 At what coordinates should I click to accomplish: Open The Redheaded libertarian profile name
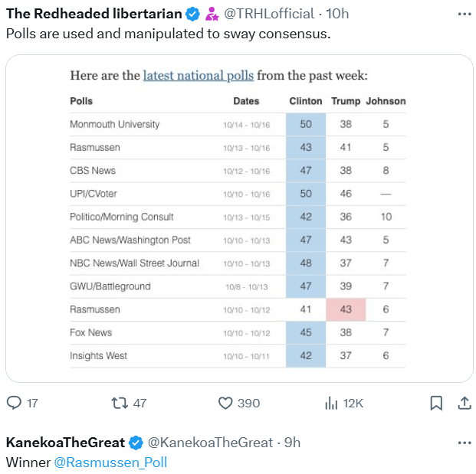point(94,14)
